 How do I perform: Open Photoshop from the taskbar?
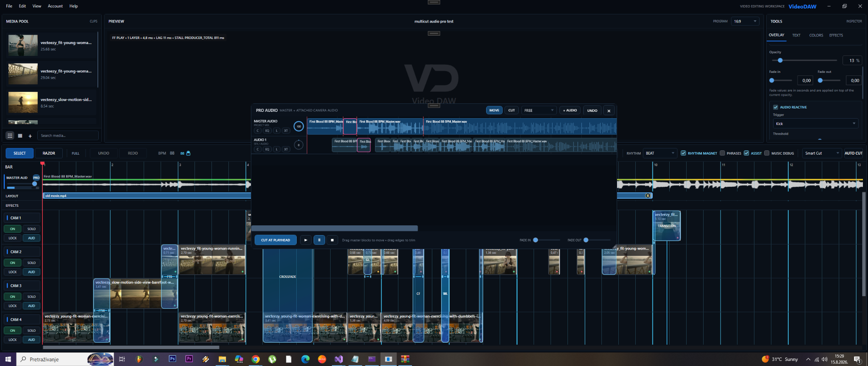point(172,359)
